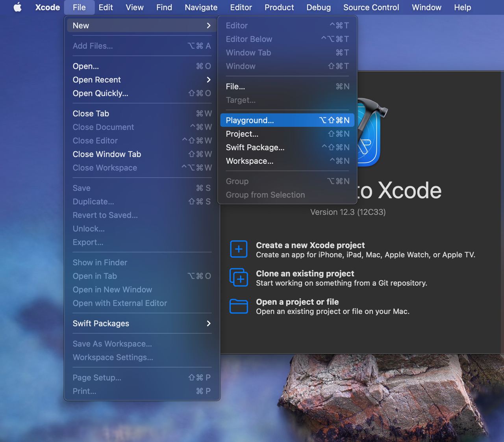Expand the Open Recent submenu
This screenshot has width=504, height=442.
point(209,80)
